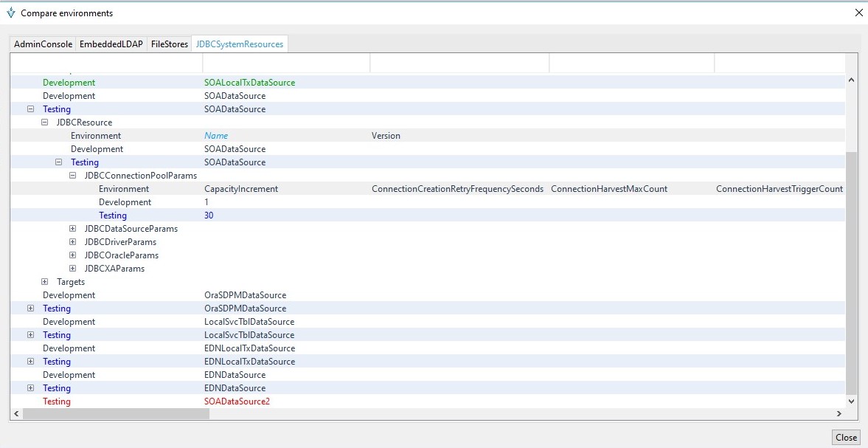Viewport: 868px width, 448px height.
Task: Expand the JDBCOracleParams node
Action: pos(72,255)
